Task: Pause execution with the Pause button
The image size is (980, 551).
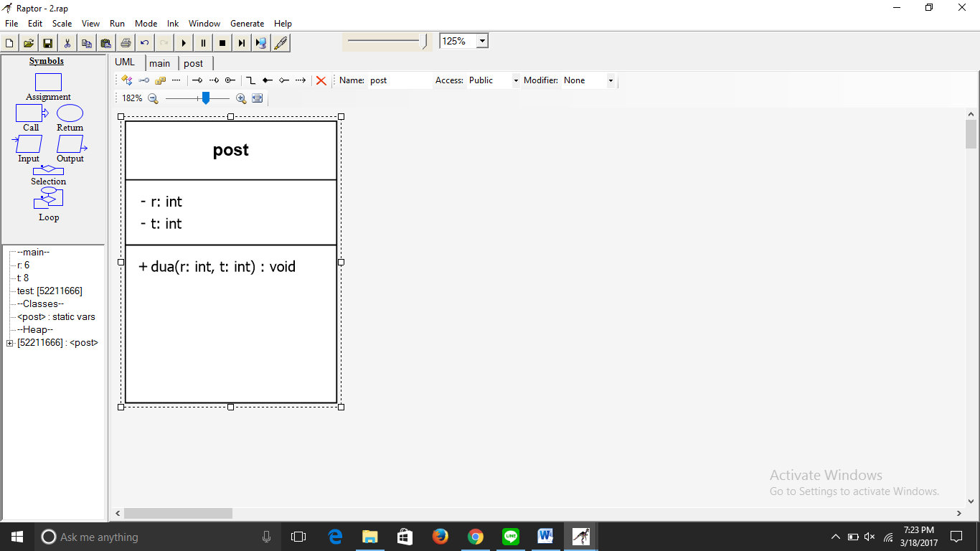Action: (203, 43)
